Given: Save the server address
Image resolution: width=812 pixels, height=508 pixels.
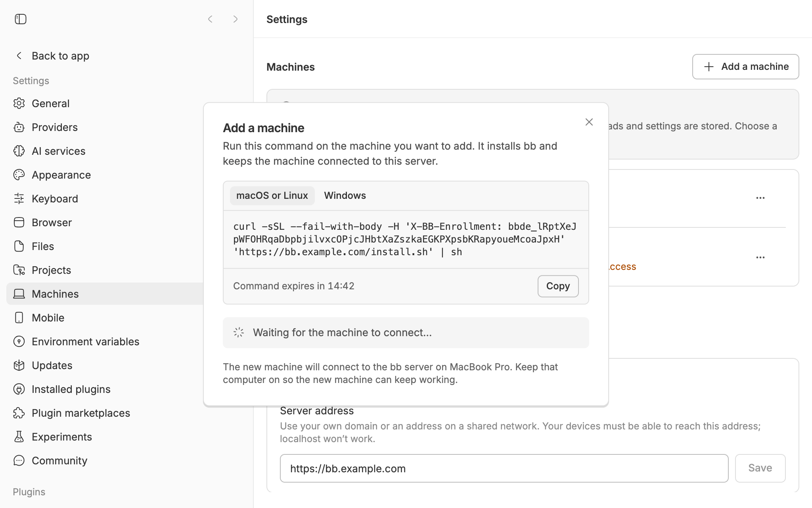Looking at the screenshot, I should pos(760,468).
